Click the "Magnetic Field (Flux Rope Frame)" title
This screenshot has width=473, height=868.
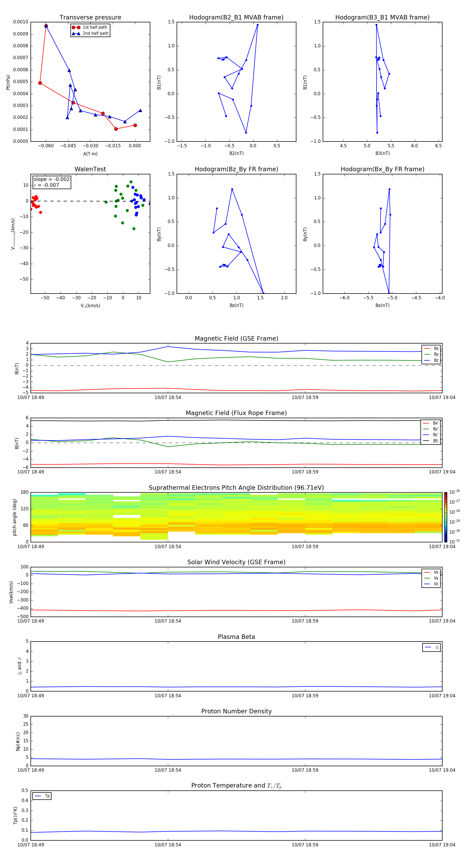236,413
